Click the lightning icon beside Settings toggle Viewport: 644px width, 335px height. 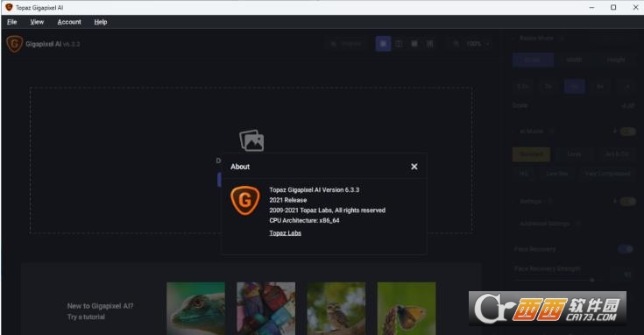click(615, 202)
